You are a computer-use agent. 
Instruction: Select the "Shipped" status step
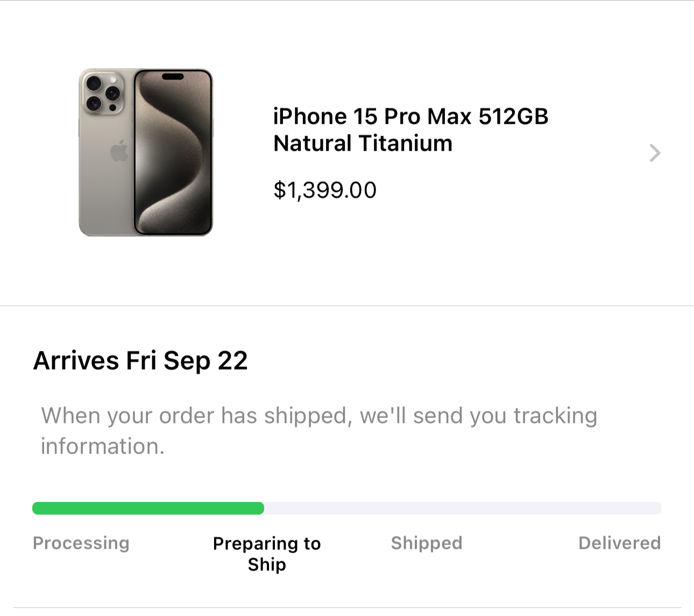(427, 543)
